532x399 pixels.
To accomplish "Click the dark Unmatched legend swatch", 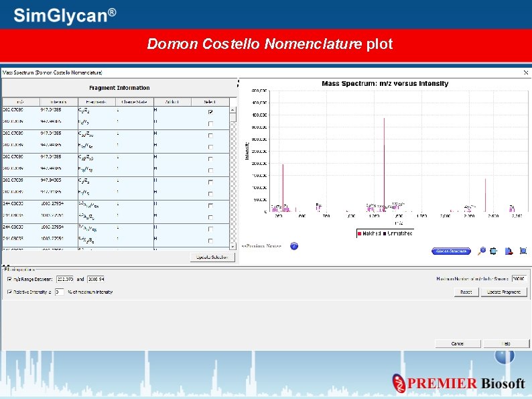I will pos(385,233).
